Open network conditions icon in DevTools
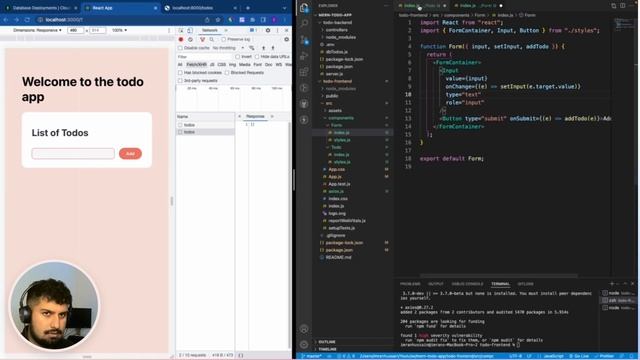Screen dimensions: 640x360 click(252, 48)
